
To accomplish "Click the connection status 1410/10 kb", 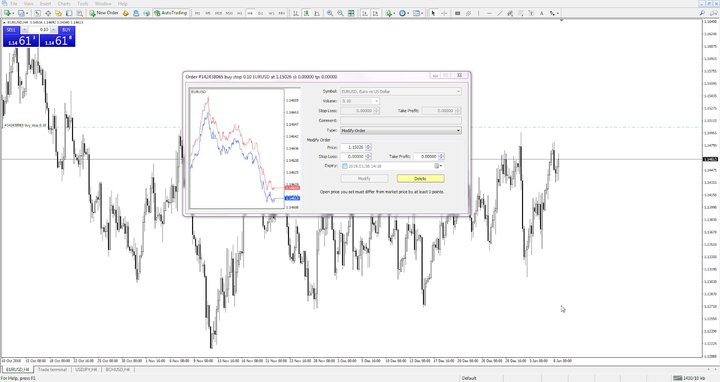I will point(689,378).
